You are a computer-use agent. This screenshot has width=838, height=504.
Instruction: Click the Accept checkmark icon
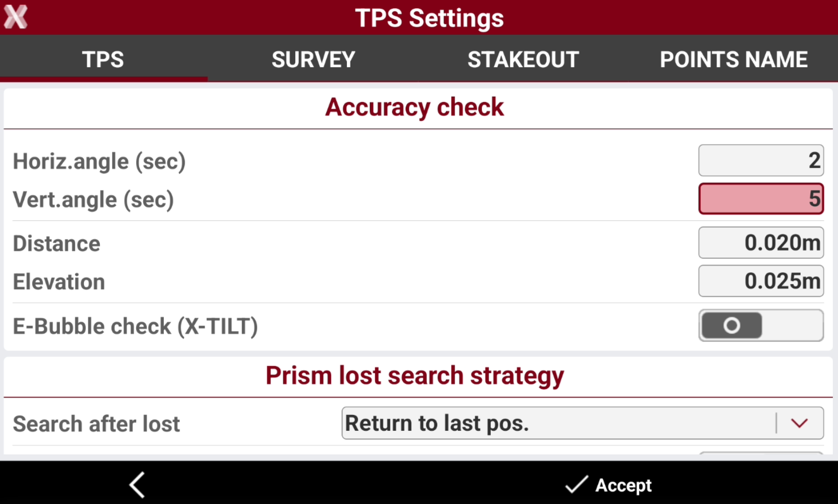pos(577,484)
